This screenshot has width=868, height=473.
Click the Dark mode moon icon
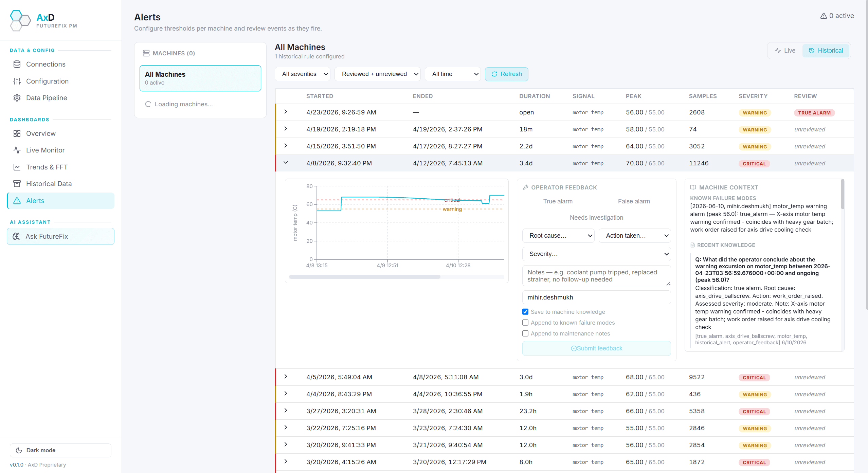pyautogui.click(x=19, y=450)
